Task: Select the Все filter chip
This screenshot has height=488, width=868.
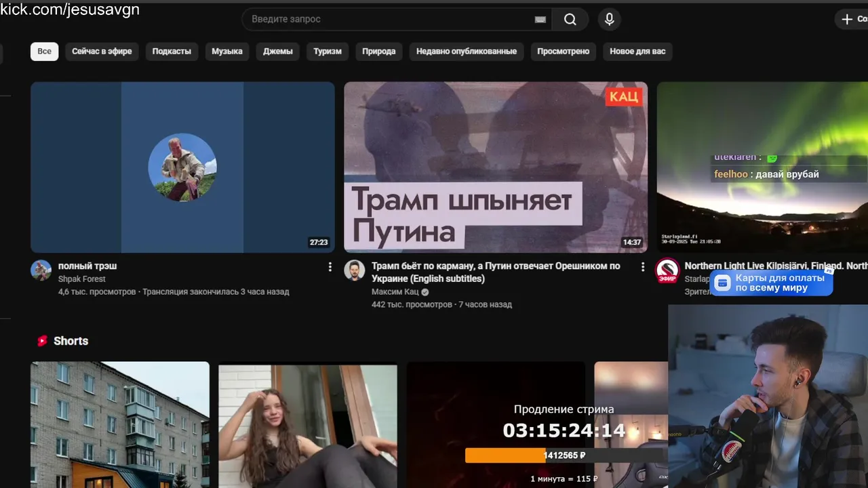Action: 44,52
